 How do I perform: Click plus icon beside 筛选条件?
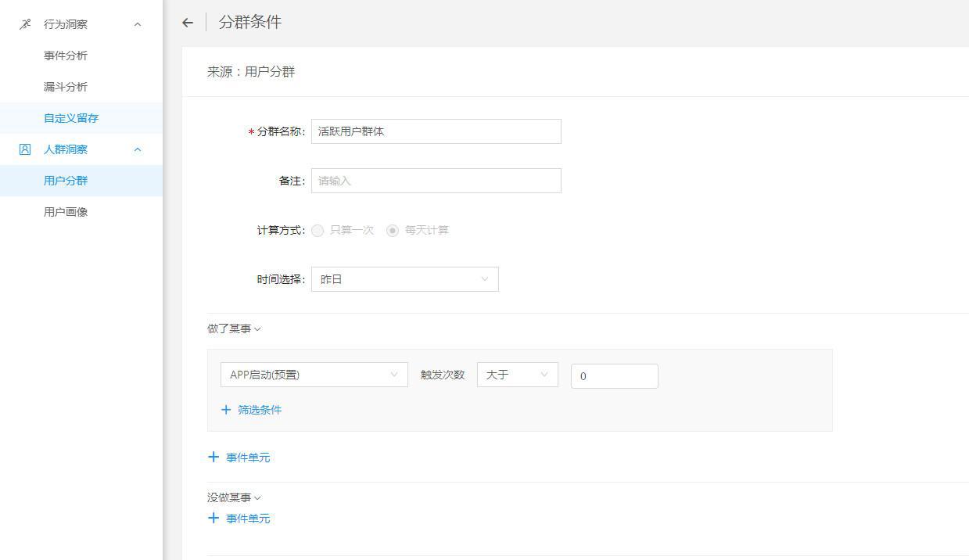(x=226, y=410)
